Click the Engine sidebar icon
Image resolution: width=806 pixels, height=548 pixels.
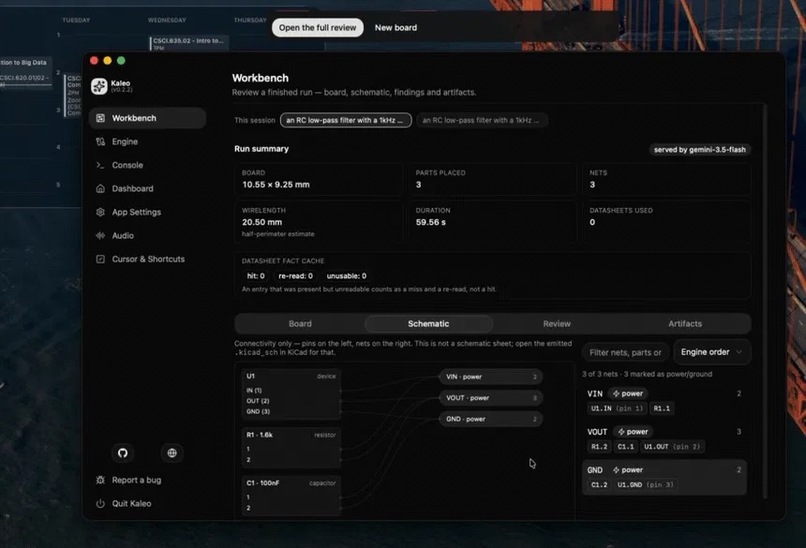tap(100, 141)
